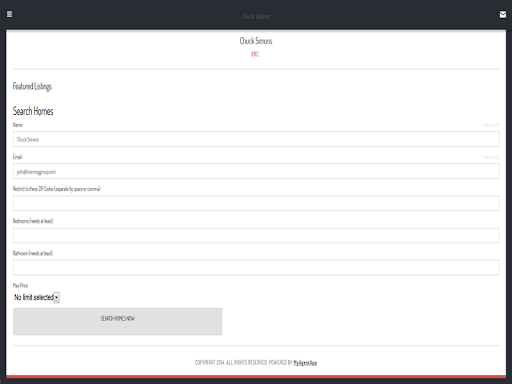This screenshot has height=384, width=512.
Task: Open the hamburger menu icon
Action: (x=9, y=14)
